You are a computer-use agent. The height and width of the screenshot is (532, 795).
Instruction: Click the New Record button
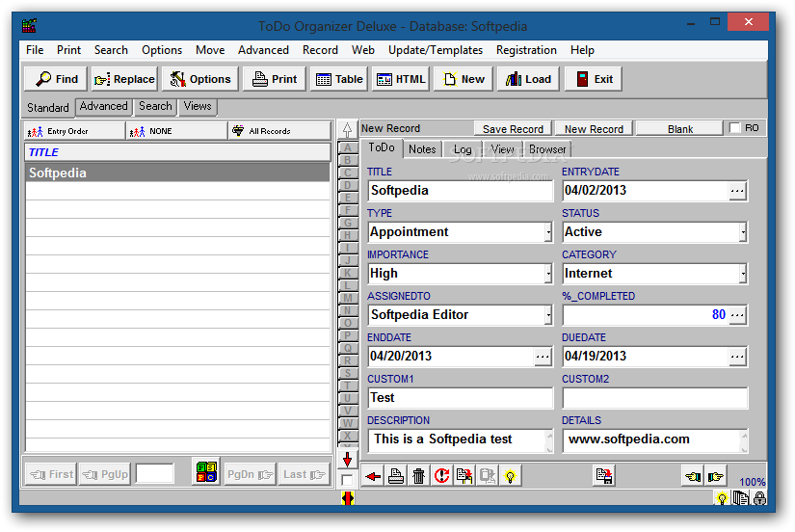[595, 129]
